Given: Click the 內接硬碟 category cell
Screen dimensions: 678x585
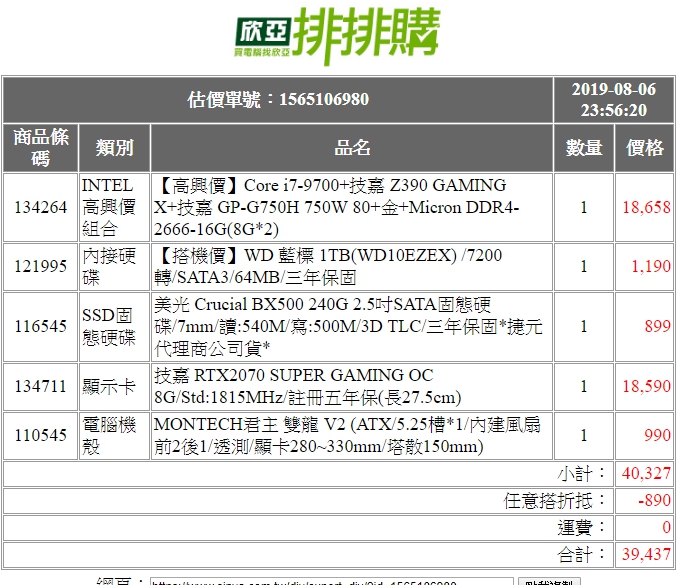Looking at the screenshot, I should point(114,266).
